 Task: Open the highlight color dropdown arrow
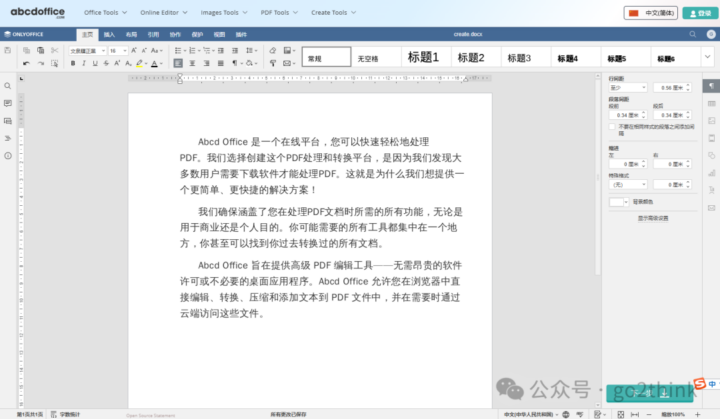[146, 64]
